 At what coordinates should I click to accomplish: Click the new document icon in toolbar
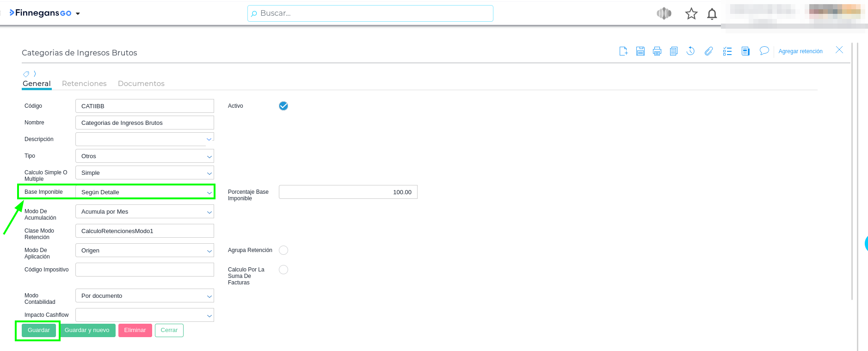pyautogui.click(x=623, y=51)
